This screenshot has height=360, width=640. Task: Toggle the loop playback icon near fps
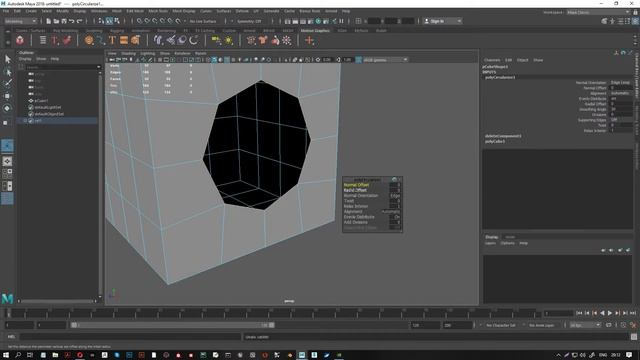coord(609,325)
